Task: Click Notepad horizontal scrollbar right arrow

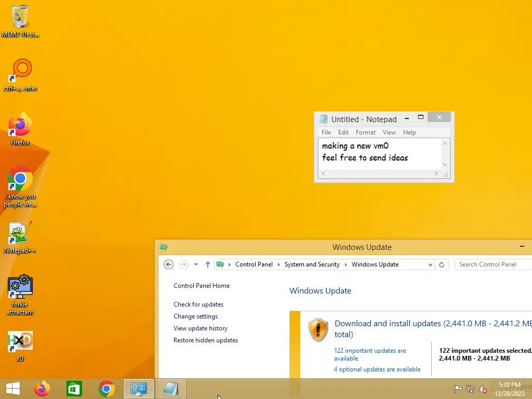Action: [436, 174]
